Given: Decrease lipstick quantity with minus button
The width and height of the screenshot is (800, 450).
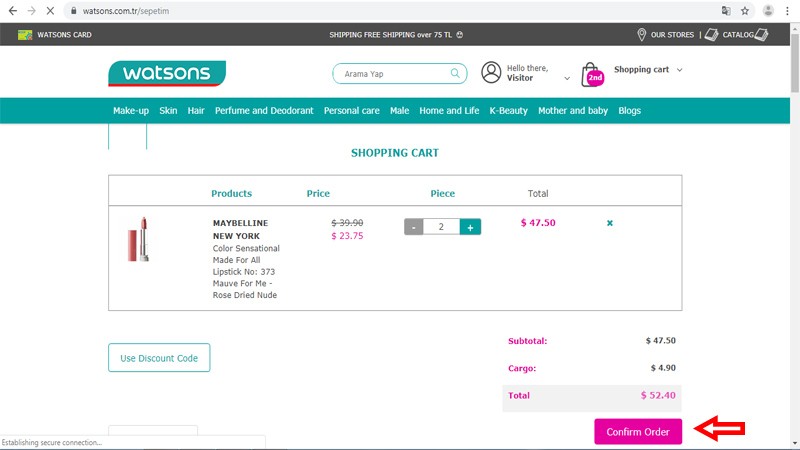Looking at the screenshot, I should click(x=414, y=227).
